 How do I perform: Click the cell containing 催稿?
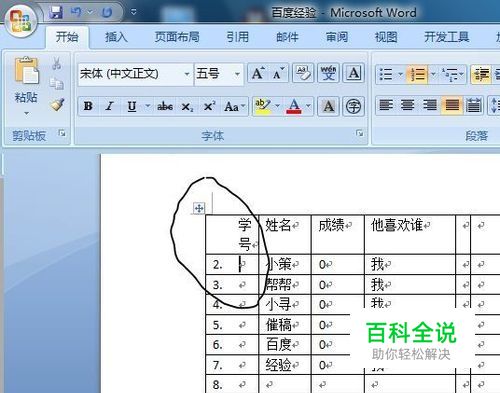(285, 325)
